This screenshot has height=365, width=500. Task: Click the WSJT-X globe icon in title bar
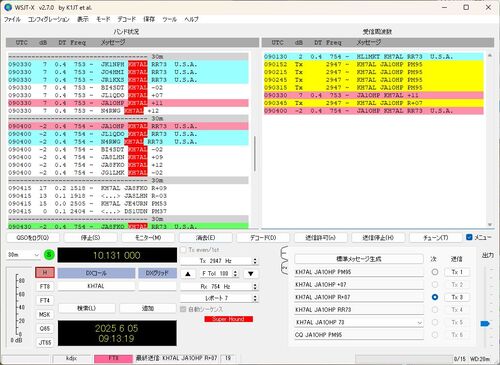tap(8, 7)
